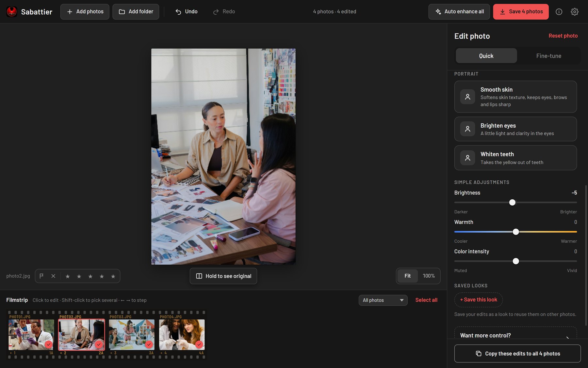Set zoom to 100%
This screenshot has width=588, height=368.
(429, 276)
